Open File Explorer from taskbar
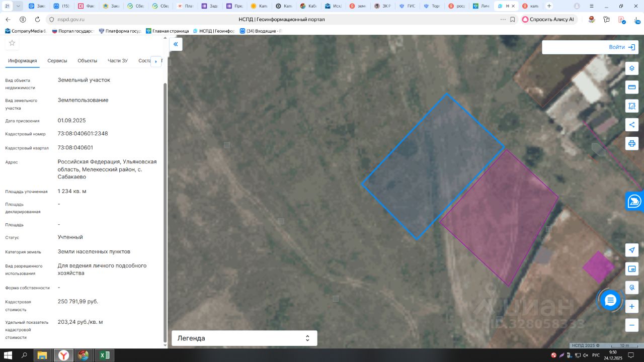 tap(42, 355)
